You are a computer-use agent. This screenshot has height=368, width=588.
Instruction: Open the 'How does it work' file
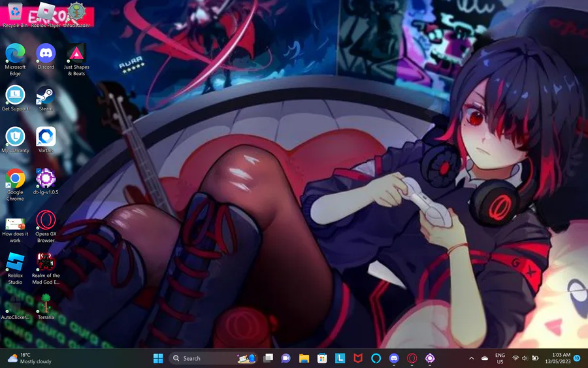[15, 230]
